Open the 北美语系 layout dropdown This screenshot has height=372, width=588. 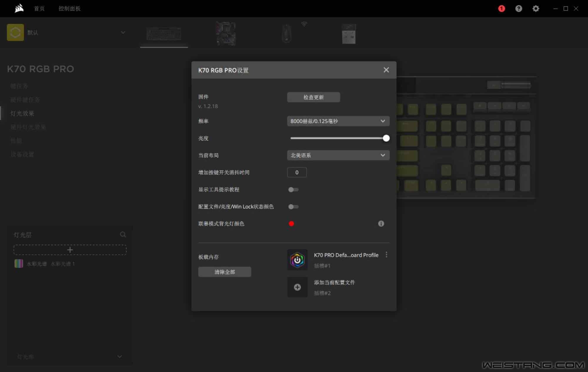pyautogui.click(x=338, y=155)
